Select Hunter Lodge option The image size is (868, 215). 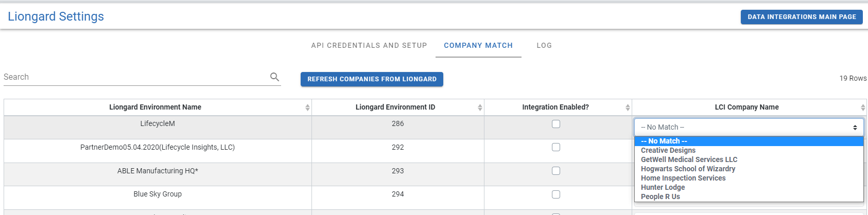(x=749, y=187)
